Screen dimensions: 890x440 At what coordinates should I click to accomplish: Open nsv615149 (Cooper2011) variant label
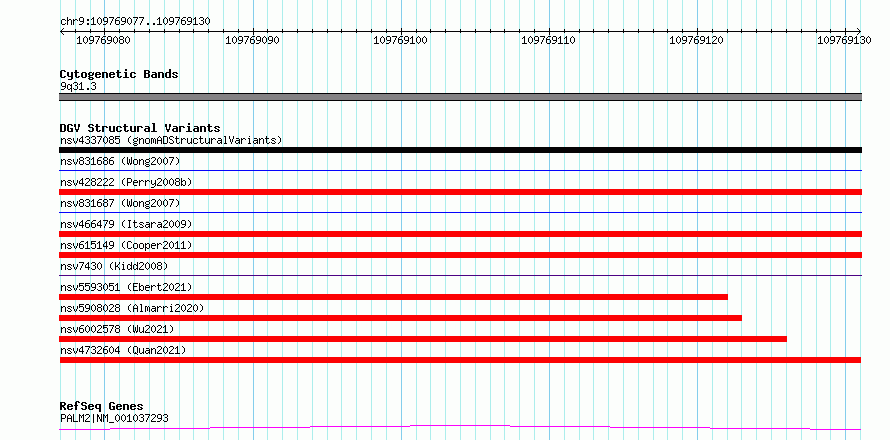click(126, 245)
